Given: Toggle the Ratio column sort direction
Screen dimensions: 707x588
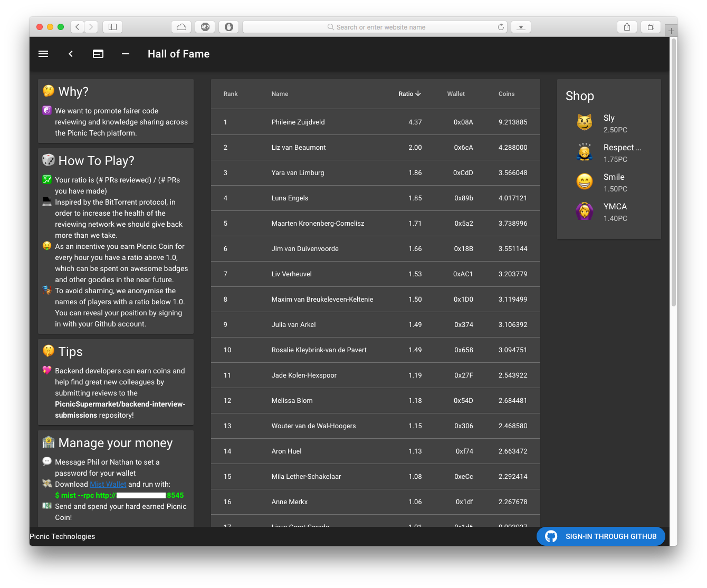Looking at the screenshot, I should click(x=410, y=94).
